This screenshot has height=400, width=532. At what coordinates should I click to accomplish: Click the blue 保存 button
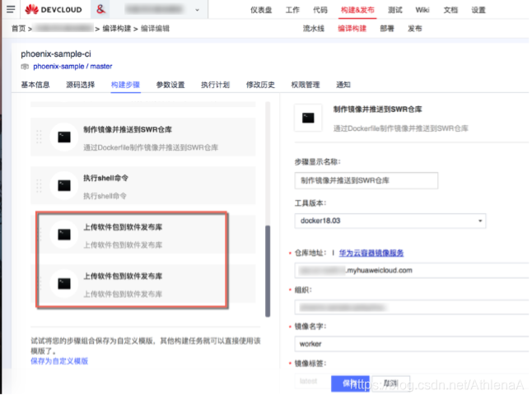[x=350, y=384]
